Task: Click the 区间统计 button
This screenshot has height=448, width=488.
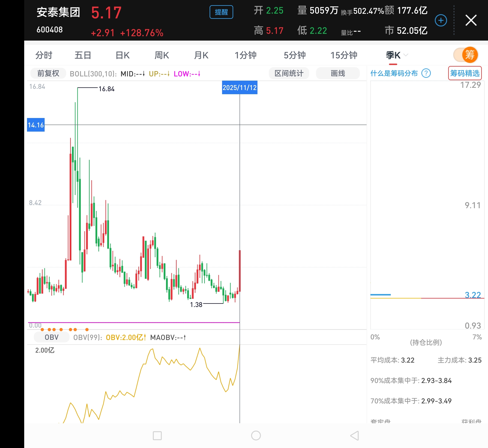Action: click(x=289, y=73)
